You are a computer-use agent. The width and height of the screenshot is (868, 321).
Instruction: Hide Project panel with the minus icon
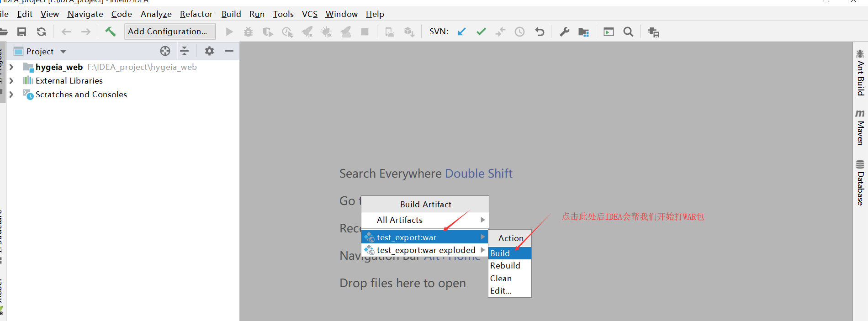(229, 51)
